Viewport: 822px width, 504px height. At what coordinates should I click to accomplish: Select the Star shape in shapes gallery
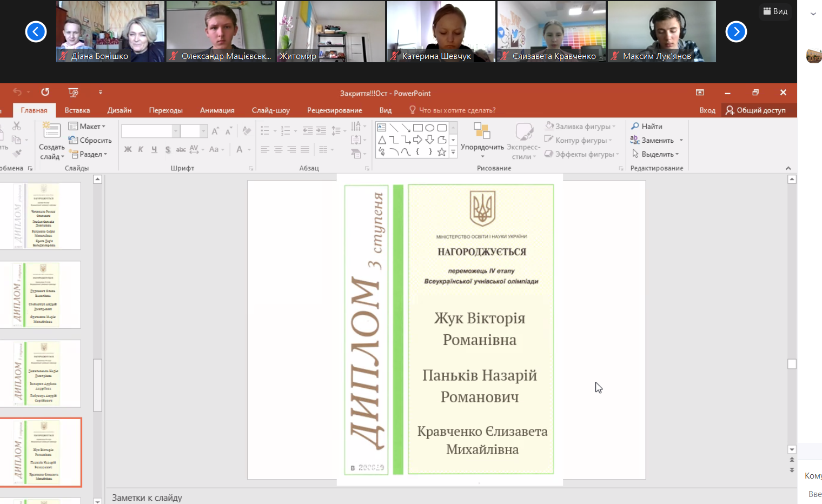(x=442, y=152)
